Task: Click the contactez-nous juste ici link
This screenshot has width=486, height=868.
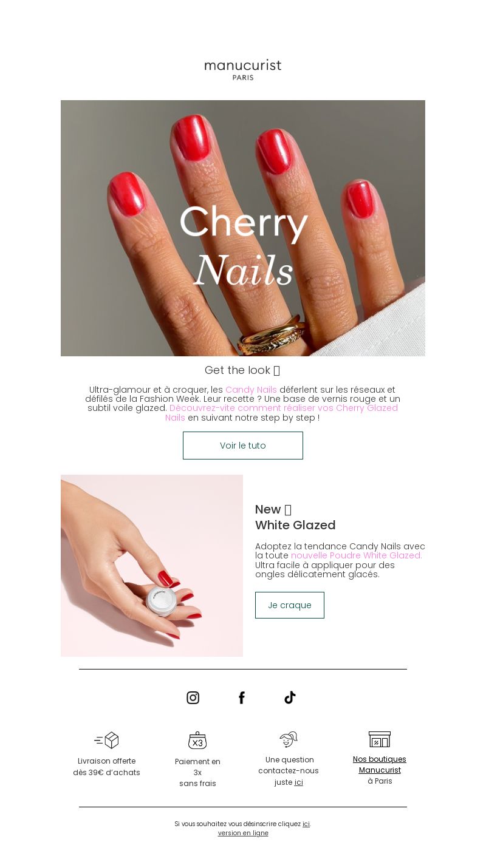Action: click(x=299, y=782)
